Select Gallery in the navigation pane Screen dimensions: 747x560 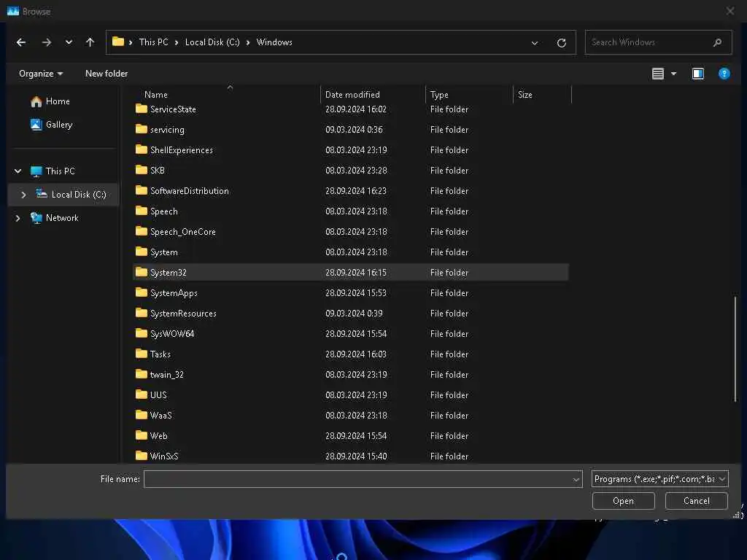point(59,125)
